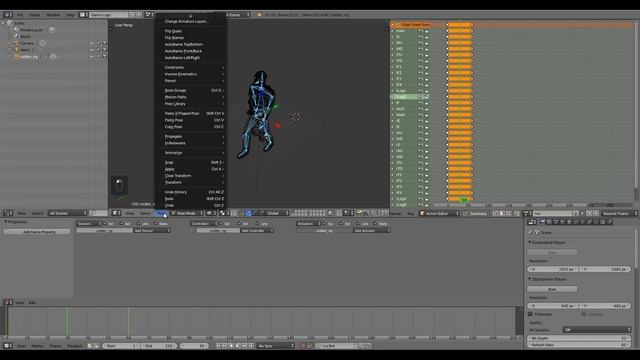This screenshot has width=640, height=360.
Task: Choose Clear Transform submenu
Action: click(x=190, y=176)
